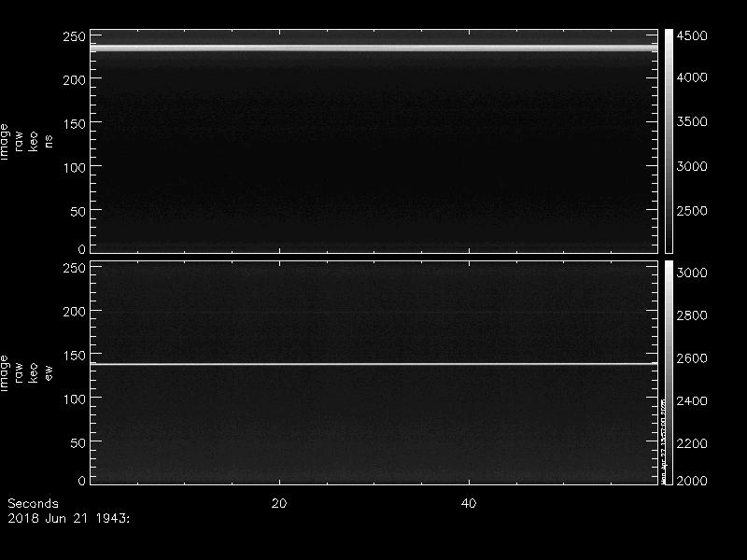Click y-axis label '200' of ew plot
The image size is (747, 560).
(x=75, y=312)
